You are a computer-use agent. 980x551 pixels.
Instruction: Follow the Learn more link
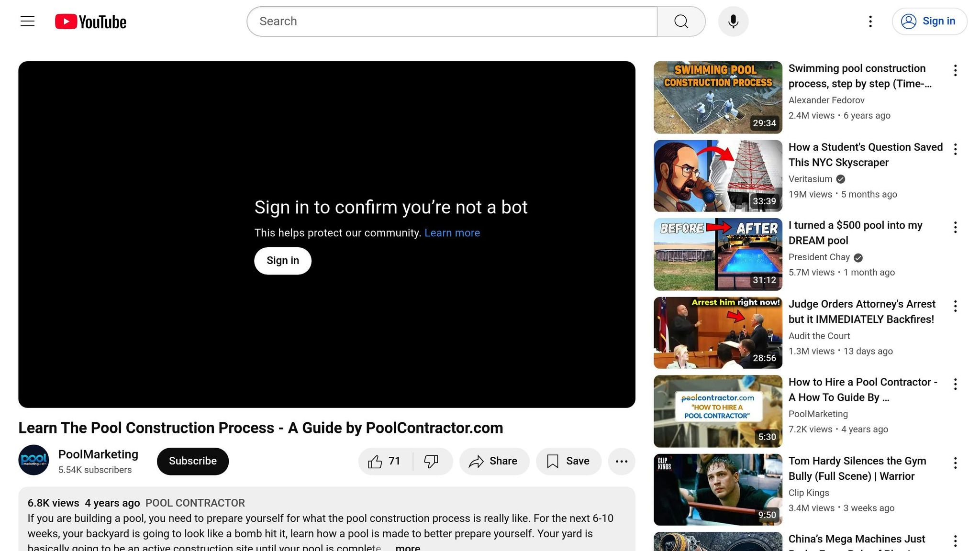pos(452,233)
